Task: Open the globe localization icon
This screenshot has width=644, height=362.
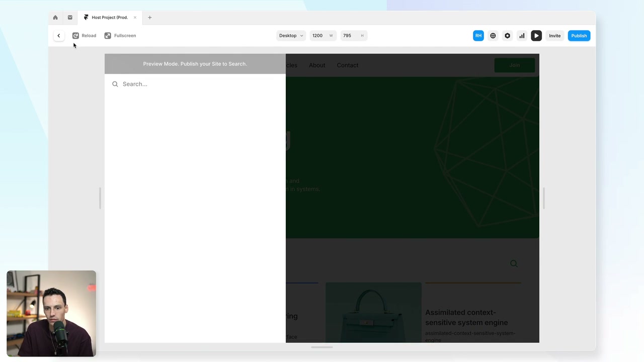Action: (x=493, y=36)
